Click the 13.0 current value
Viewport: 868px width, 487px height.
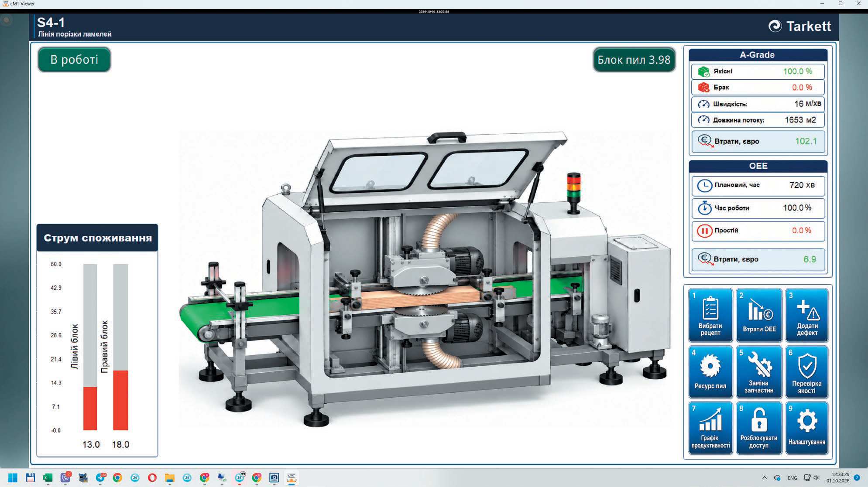pyautogui.click(x=91, y=444)
